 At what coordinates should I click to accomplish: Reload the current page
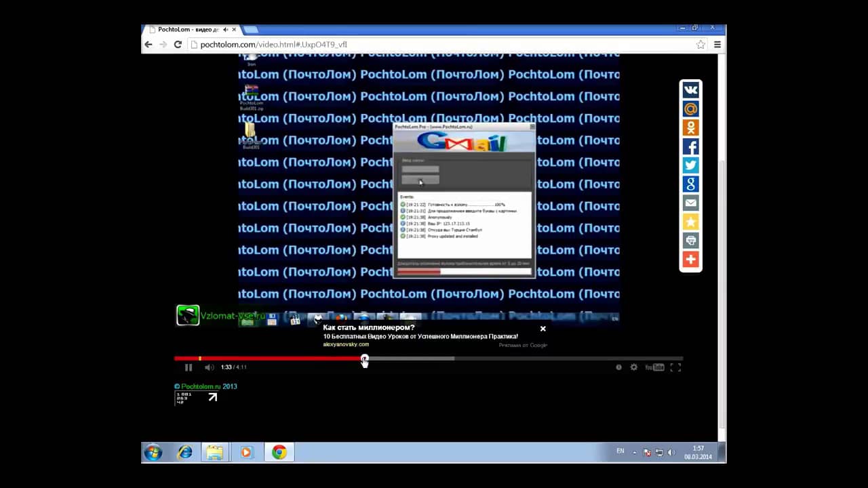(x=178, y=45)
